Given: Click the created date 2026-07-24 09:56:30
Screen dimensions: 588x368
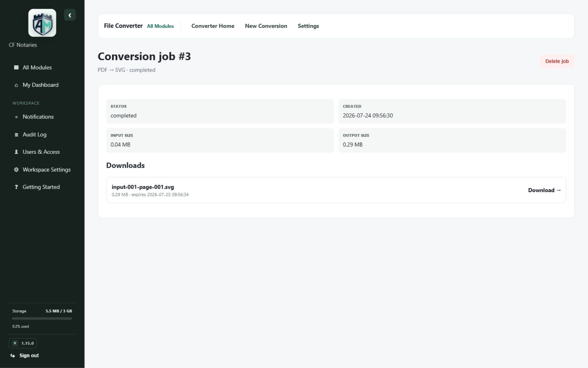Looking at the screenshot, I should [x=368, y=116].
